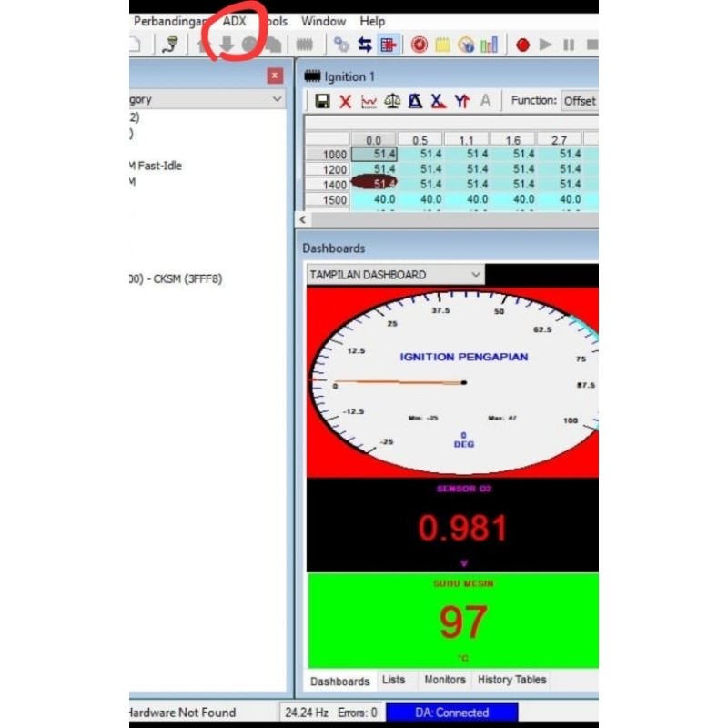Click the DA: Connected status indicator
The image size is (728, 728).
(452, 713)
